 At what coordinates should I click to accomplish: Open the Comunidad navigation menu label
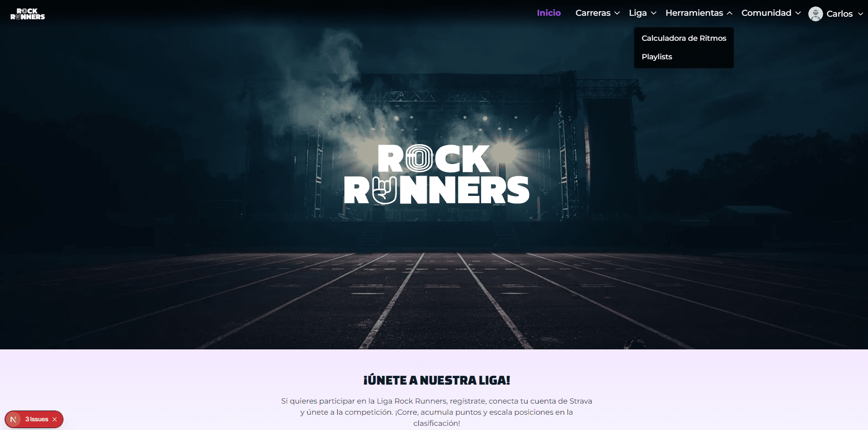(766, 13)
